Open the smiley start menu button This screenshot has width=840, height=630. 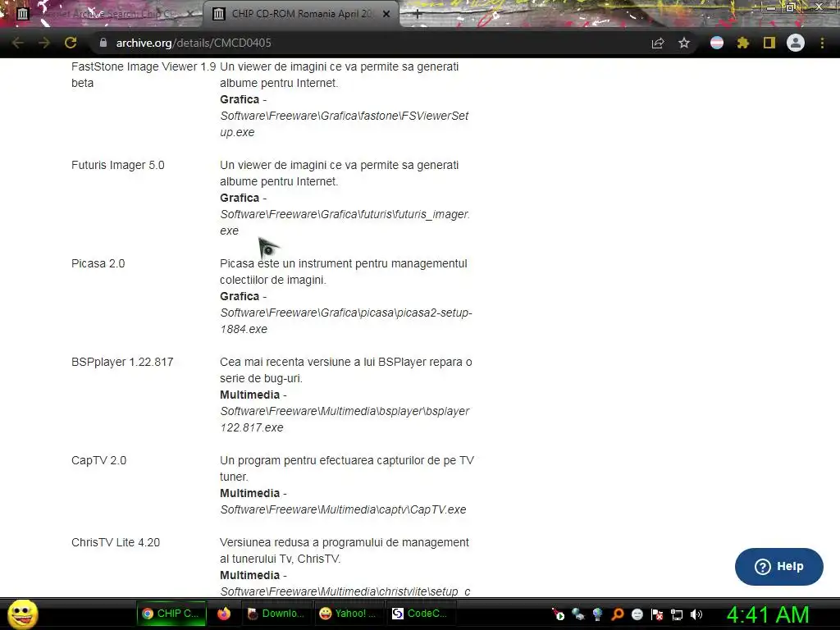pos(22,614)
